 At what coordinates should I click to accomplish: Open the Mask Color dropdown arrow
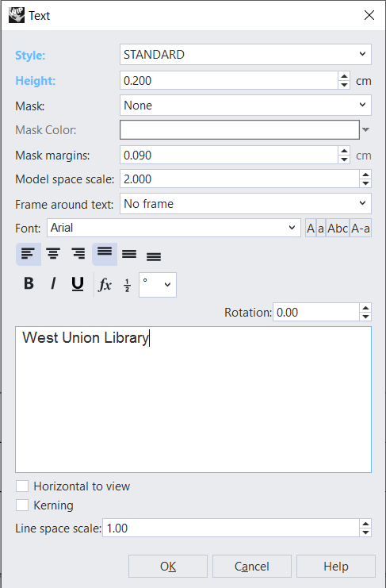point(365,130)
